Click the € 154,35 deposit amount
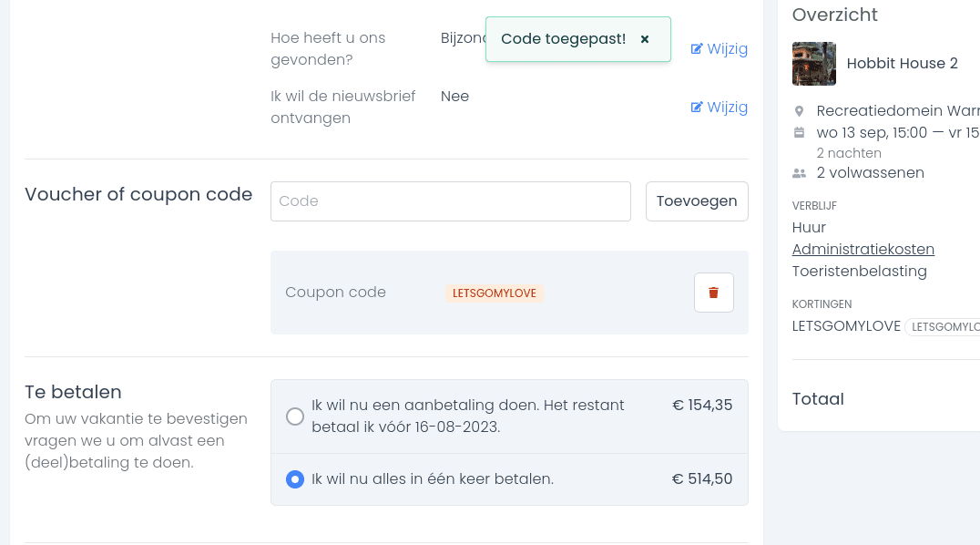 coord(702,406)
